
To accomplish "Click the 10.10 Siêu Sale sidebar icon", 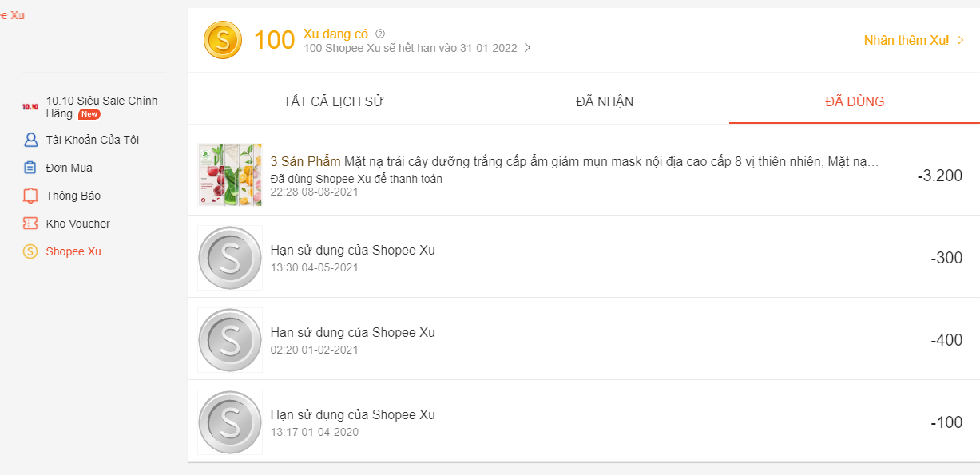I will [x=30, y=107].
